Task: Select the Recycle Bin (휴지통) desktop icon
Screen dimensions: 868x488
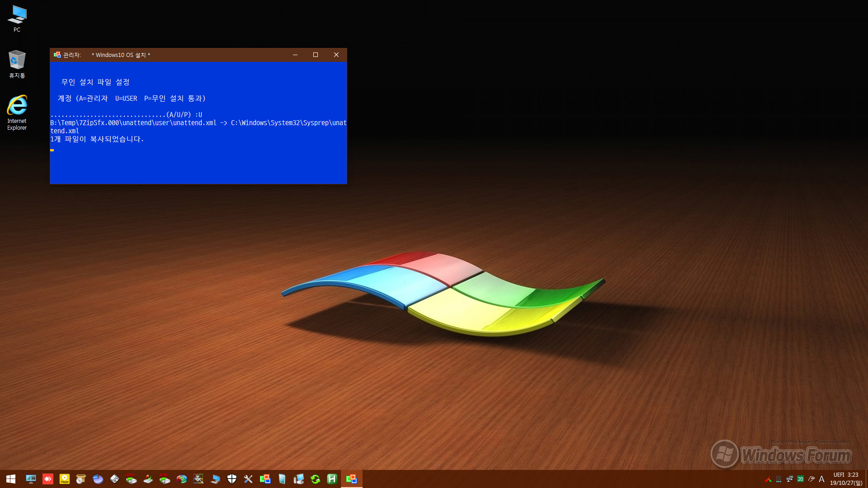Action: coord(17,64)
